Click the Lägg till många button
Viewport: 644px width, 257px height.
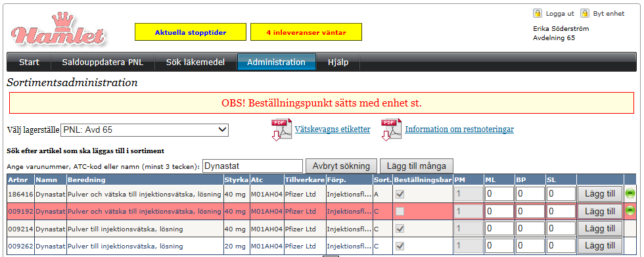(417, 166)
